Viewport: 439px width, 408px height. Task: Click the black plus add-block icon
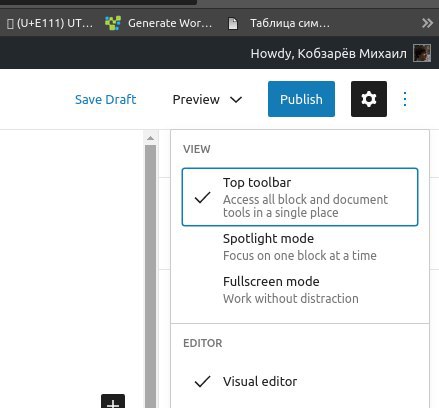pyautogui.click(x=113, y=401)
